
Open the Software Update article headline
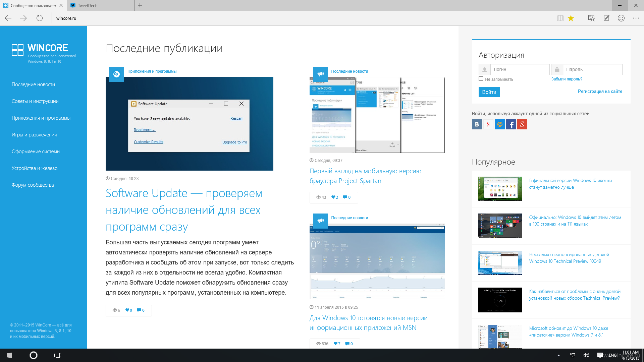click(x=184, y=210)
